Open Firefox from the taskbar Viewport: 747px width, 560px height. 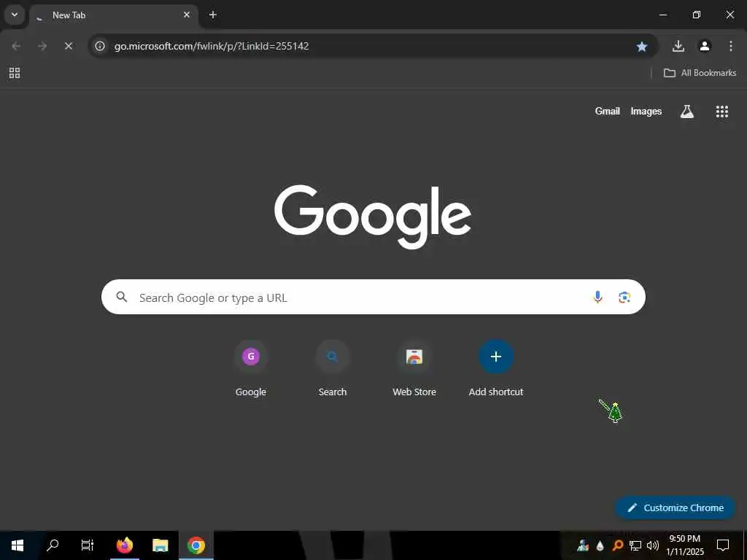(125, 545)
